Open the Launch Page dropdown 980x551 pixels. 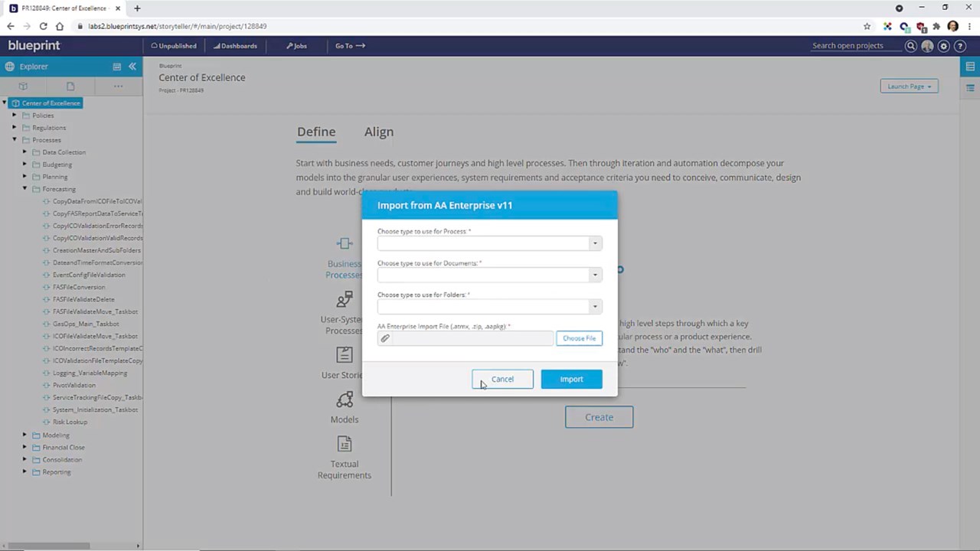pyautogui.click(x=910, y=86)
